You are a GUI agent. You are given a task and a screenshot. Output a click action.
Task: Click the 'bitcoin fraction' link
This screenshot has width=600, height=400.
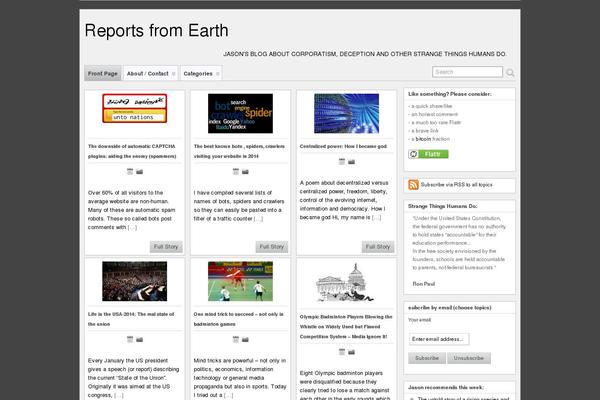click(x=433, y=139)
